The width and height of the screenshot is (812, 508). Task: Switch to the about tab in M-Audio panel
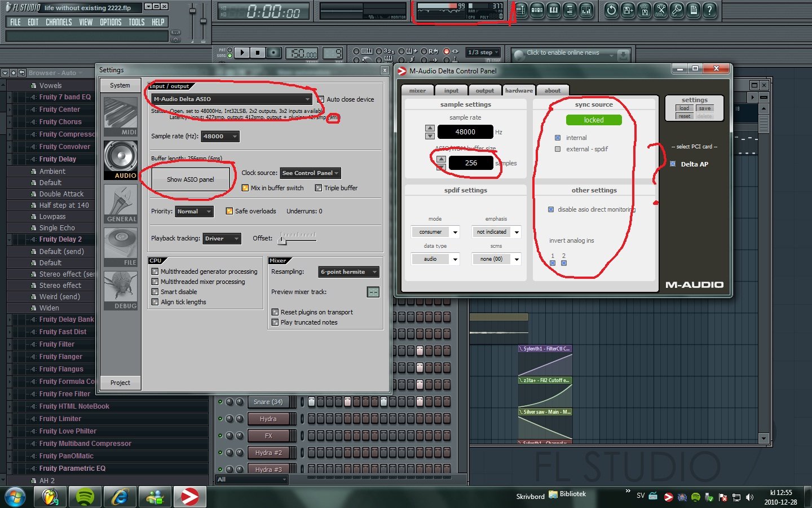tap(553, 90)
